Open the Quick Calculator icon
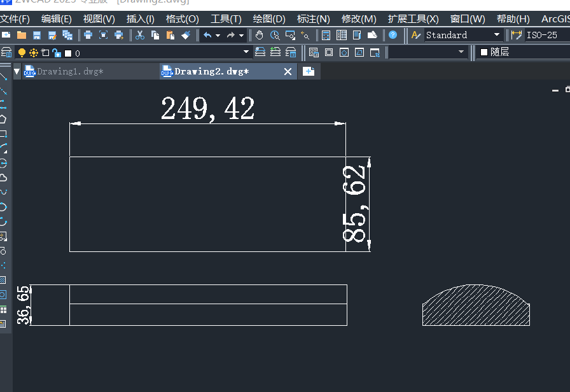The height and width of the screenshot is (392, 570). click(x=326, y=35)
